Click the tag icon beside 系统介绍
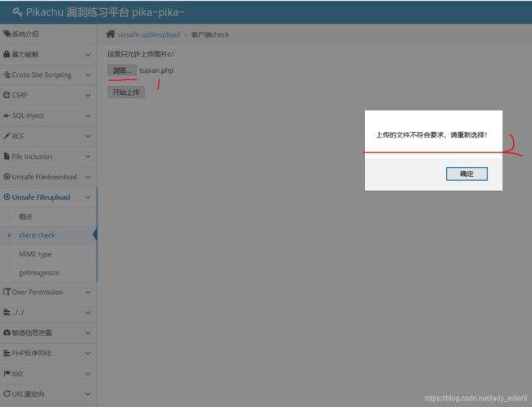532x407 pixels. [7, 34]
